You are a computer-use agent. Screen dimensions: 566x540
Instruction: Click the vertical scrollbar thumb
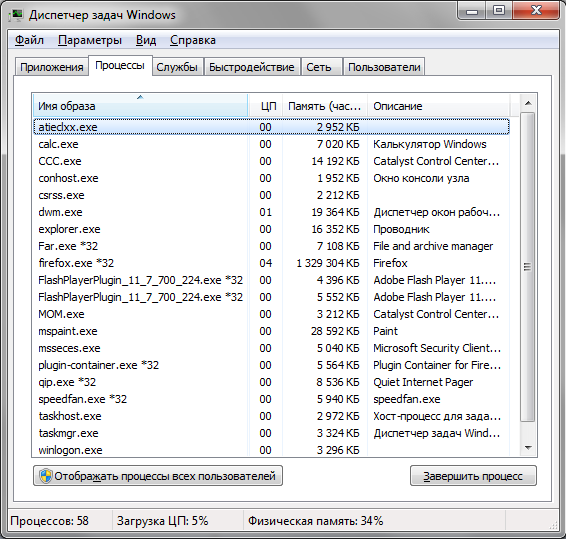[527, 267]
